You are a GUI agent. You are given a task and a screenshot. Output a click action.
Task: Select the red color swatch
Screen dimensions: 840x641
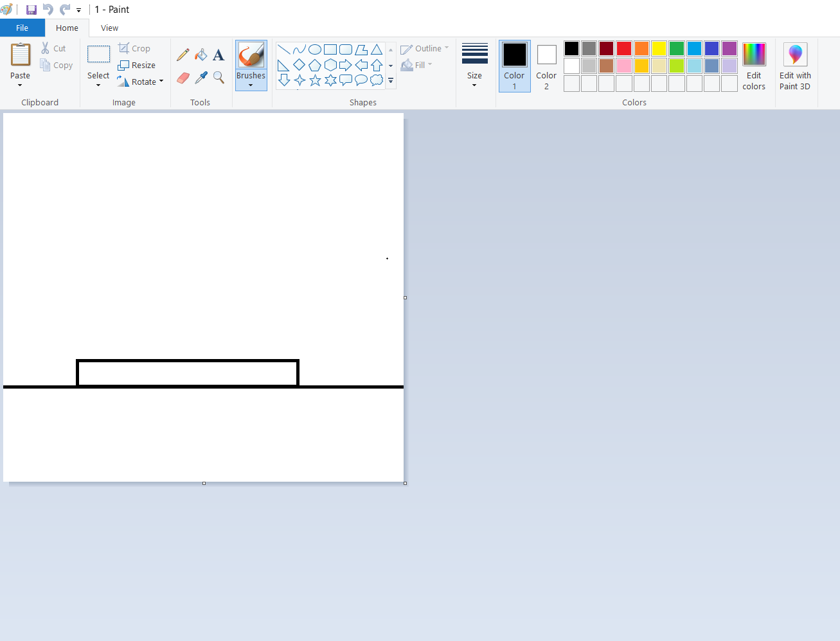tap(623, 48)
